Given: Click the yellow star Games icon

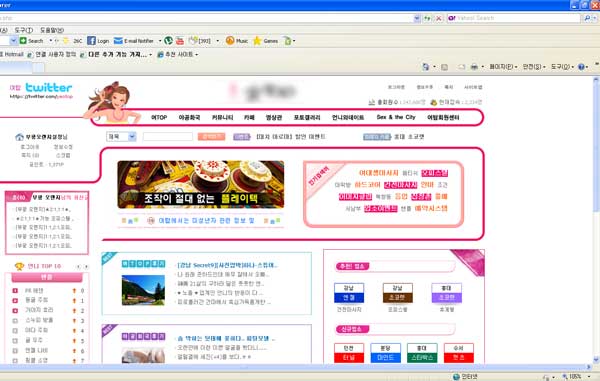Looking at the screenshot, I should click(x=257, y=41).
